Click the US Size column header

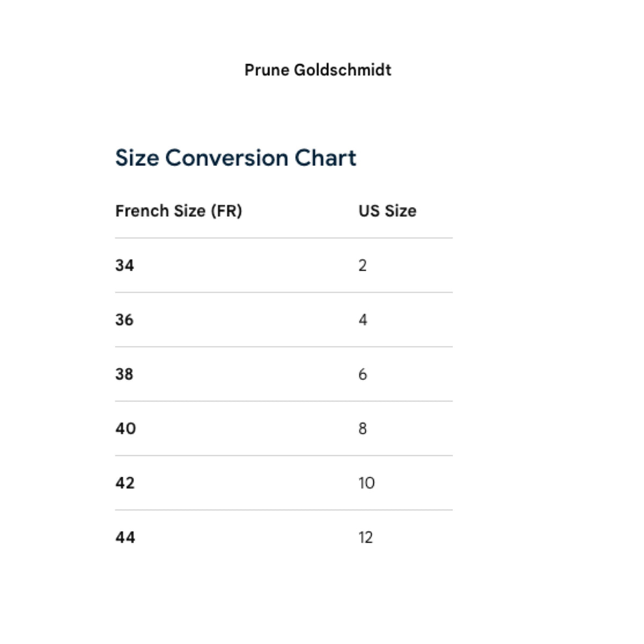coord(387,211)
